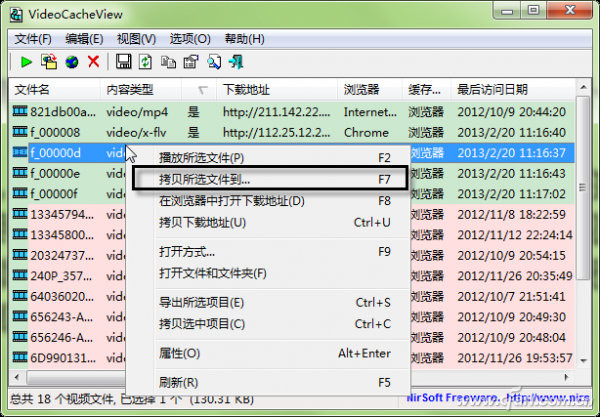Sort by the 最后访问日期 column header
Viewport: 600px width, 417px height.
513,90
